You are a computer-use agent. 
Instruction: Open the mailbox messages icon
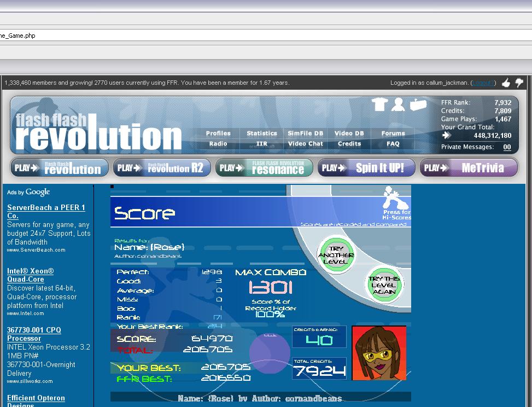point(418,104)
